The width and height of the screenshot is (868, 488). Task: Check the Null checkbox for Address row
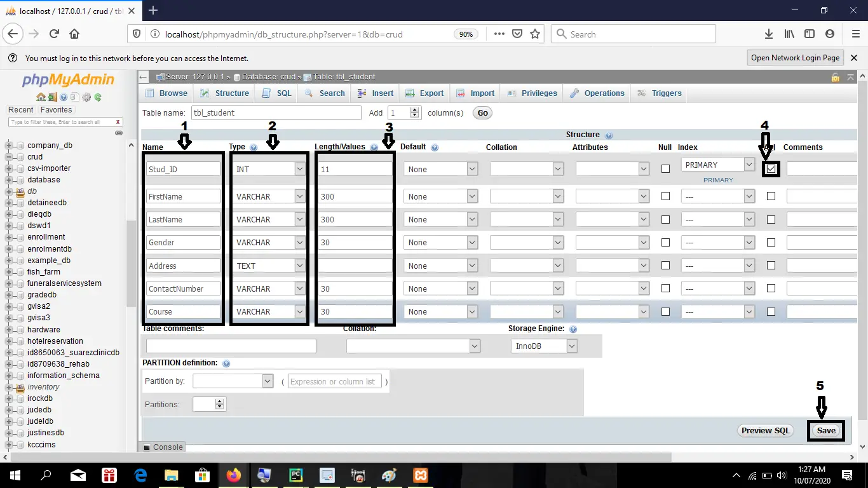click(x=665, y=265)
